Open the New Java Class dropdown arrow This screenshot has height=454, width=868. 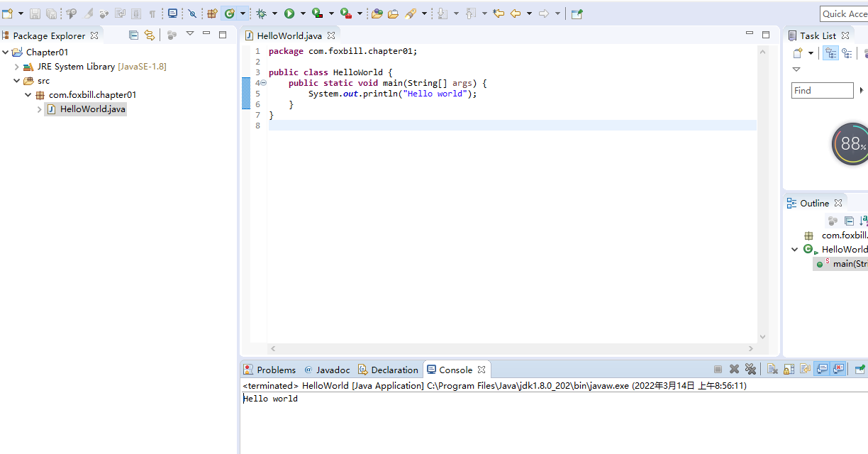pyautogui.click(x=243, y=13)
